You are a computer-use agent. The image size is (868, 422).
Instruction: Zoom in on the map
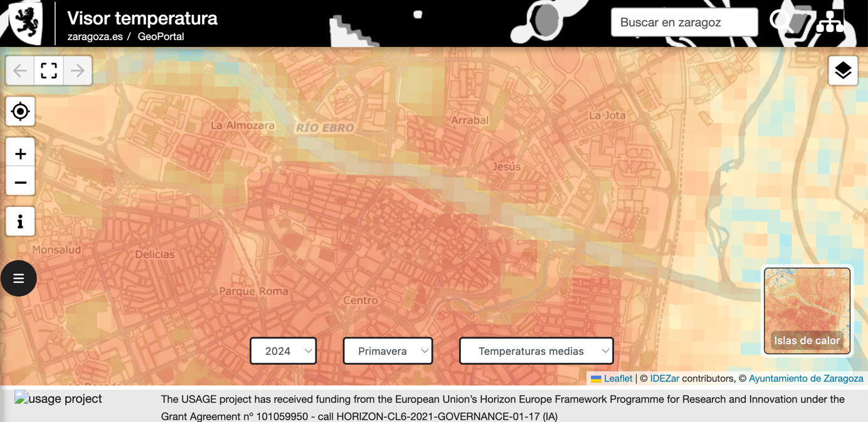20,154
